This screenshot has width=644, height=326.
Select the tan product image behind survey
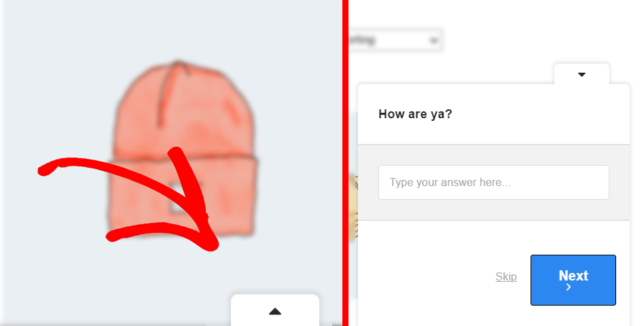pyautogui.click(x=354, y=207)
